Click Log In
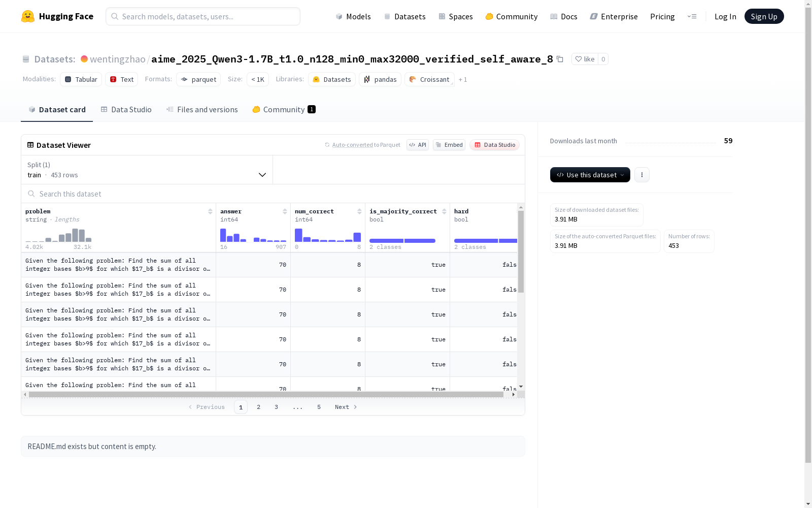The height and width of the screenshot is (508, 812). (x=725, y=16)
